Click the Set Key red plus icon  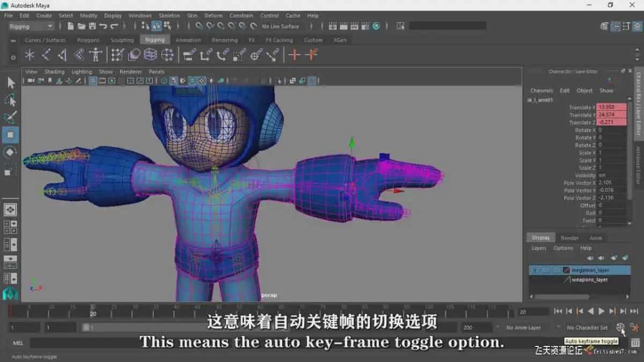(294, 54)
